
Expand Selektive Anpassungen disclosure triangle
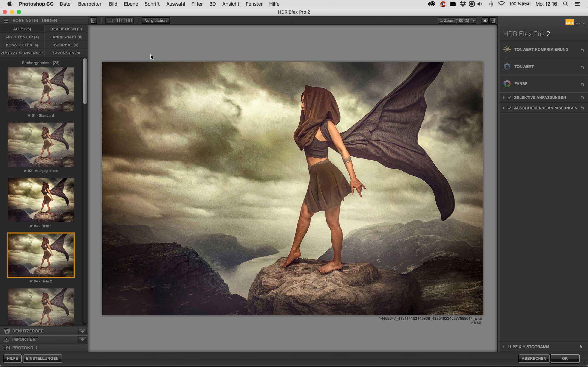(504, 97)
